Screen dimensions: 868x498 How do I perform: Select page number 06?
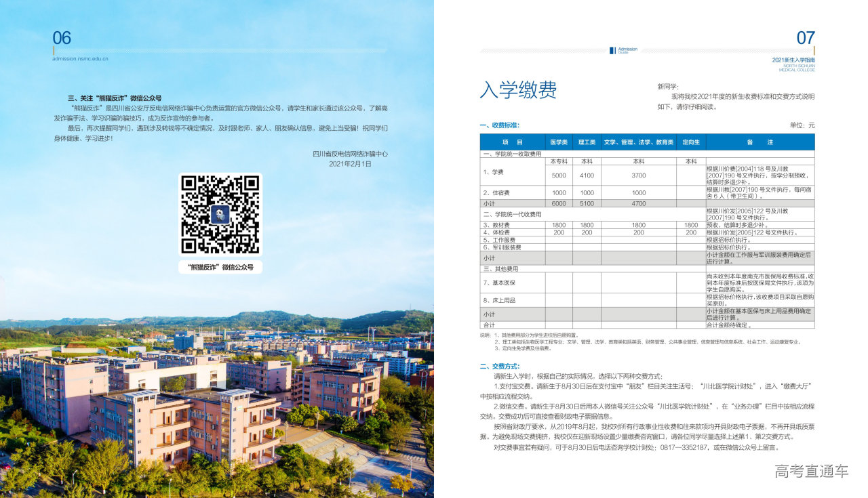pos(62,38)
